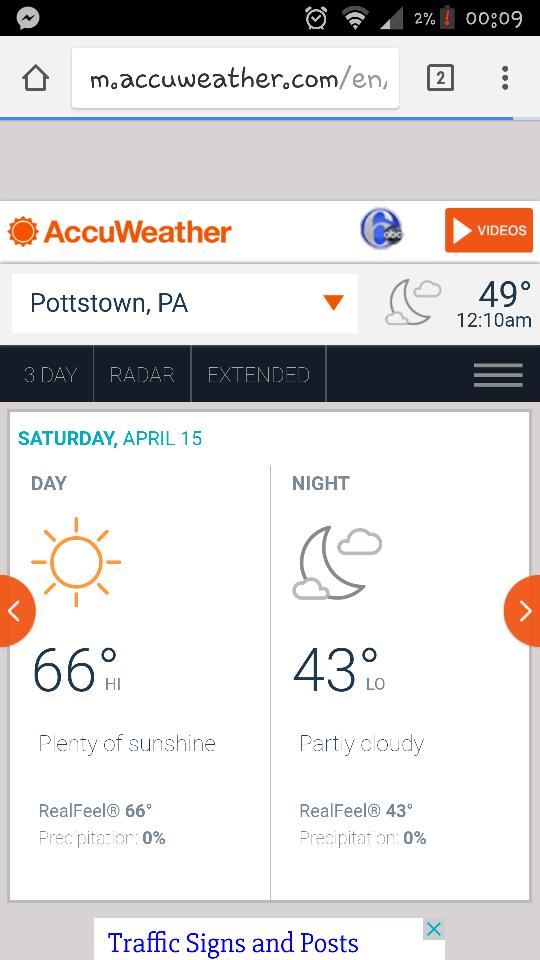
Task: Open the Traffic Signs and Posts ad link
Action: [x=233, y=943]
